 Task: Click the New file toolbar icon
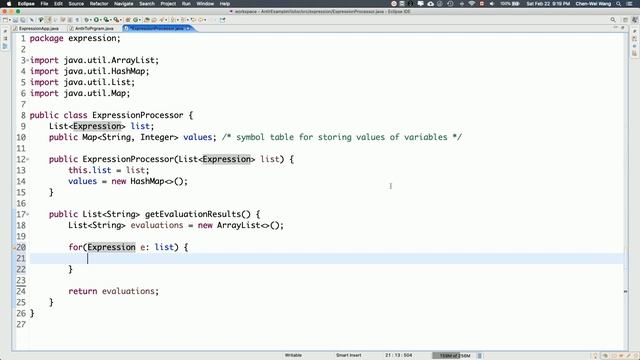pos(5,20)
